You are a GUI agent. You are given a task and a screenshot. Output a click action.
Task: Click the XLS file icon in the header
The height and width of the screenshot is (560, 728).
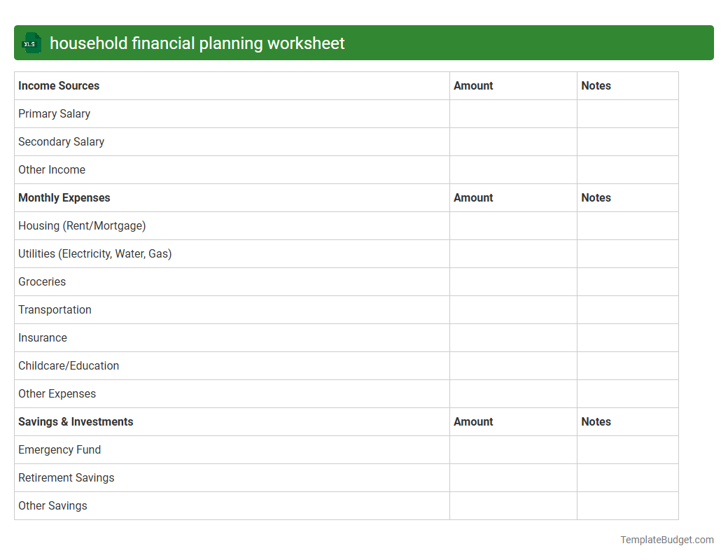point(31,43)
